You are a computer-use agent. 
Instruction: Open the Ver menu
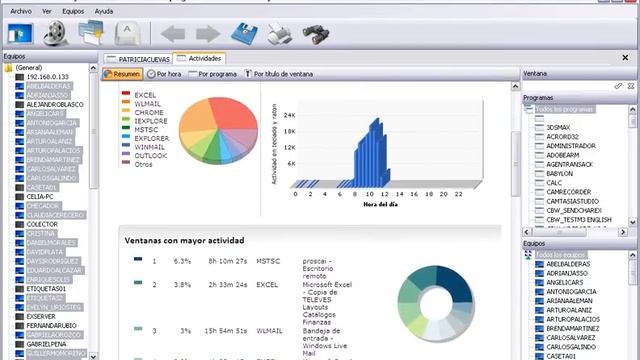coord(47,11)
